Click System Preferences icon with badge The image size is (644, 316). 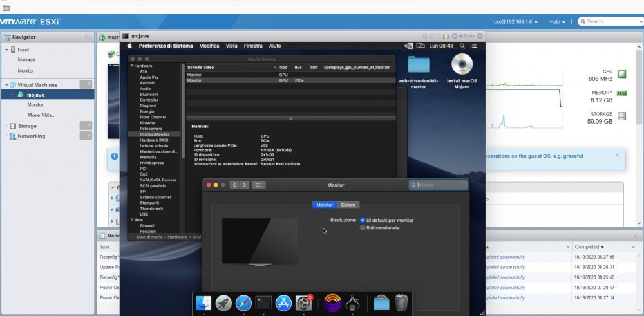303,303
